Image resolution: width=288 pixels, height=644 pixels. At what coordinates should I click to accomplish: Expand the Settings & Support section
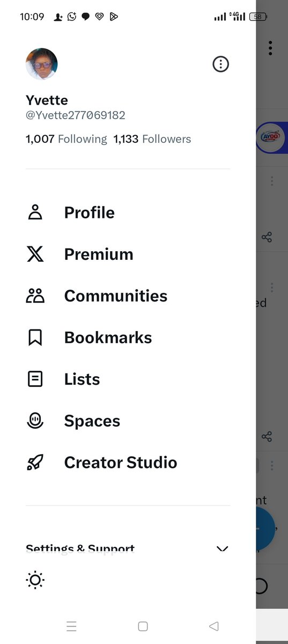pyautogui.click(x=128, y=548)
